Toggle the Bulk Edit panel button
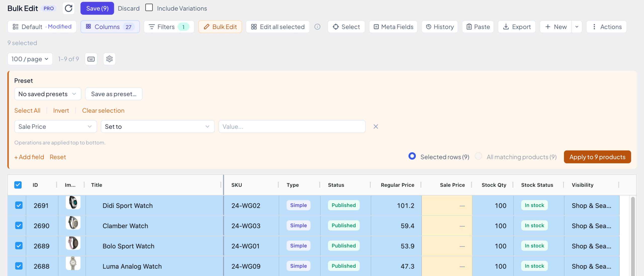Viewport: 644px width, 276px height. 220,27
